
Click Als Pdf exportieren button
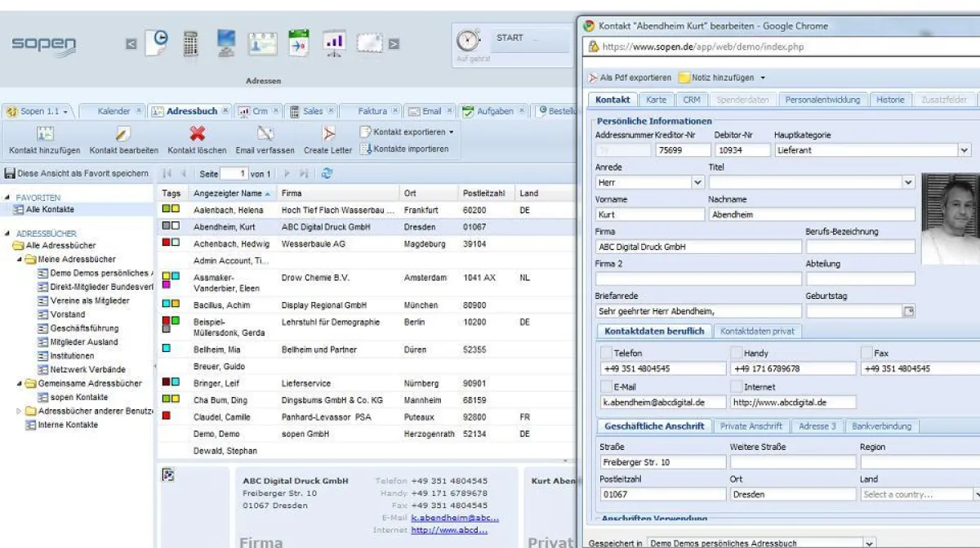tap(629, 78)
